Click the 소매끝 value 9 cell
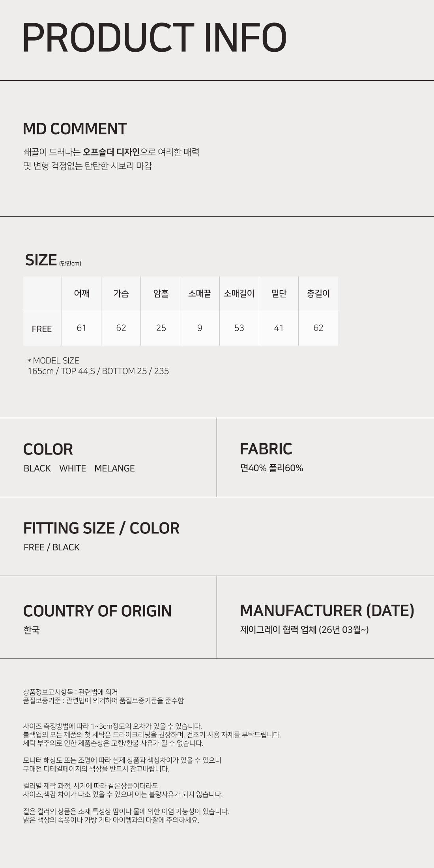434x868 pixels. (x=200, y=328)
